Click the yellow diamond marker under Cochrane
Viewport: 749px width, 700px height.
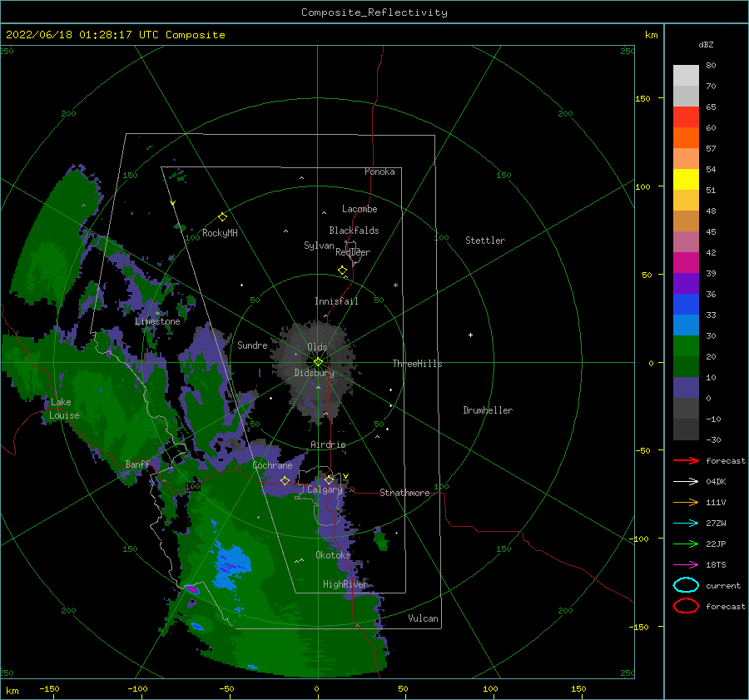285,480
